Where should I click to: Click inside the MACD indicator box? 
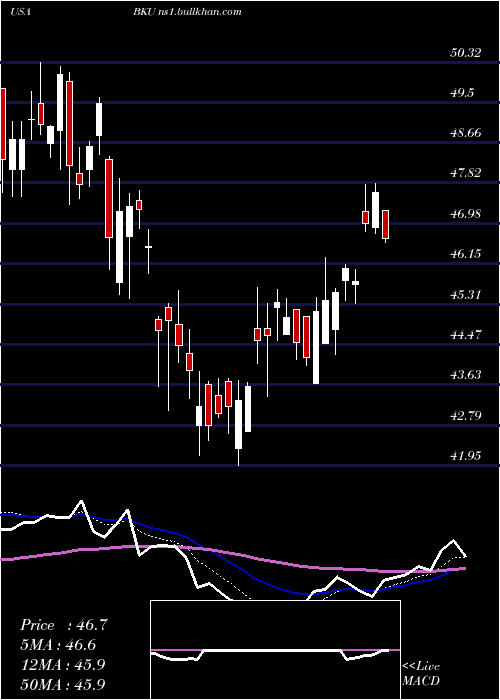[x=275, y=650]
